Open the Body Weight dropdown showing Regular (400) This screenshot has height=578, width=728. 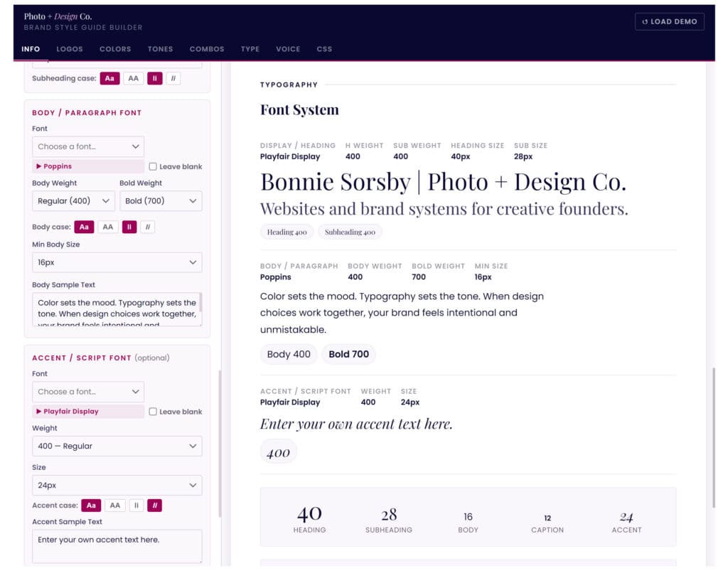[73, 200]
